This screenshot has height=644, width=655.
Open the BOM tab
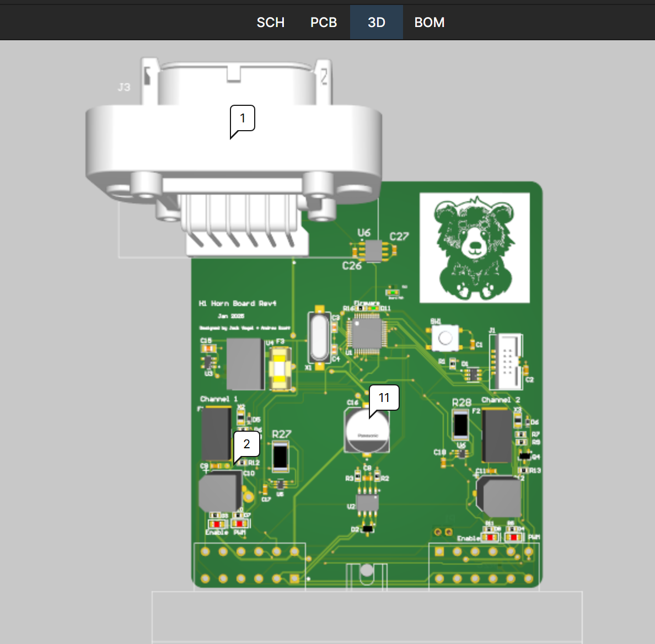pyautogui.click(x=429, y=23)
